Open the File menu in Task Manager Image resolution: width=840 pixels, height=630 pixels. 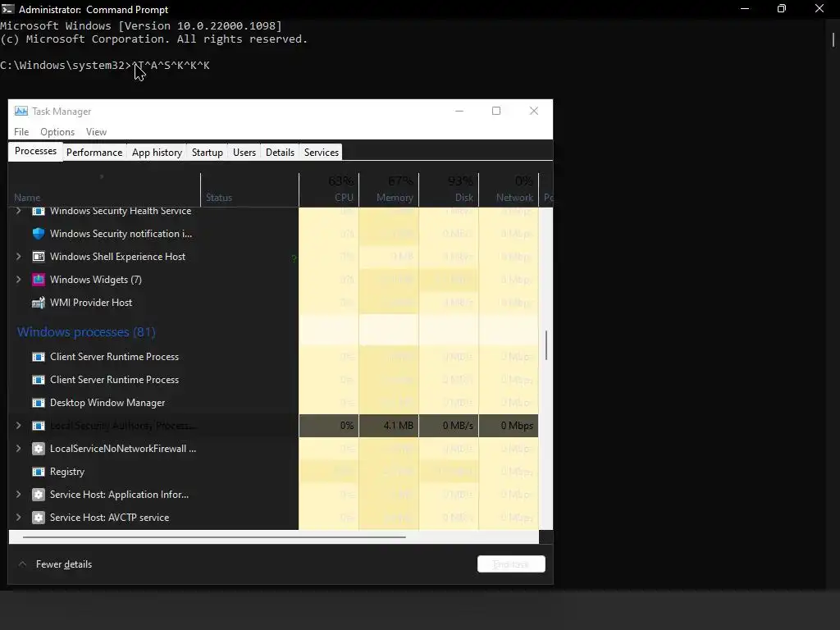[x=21, y=132]
